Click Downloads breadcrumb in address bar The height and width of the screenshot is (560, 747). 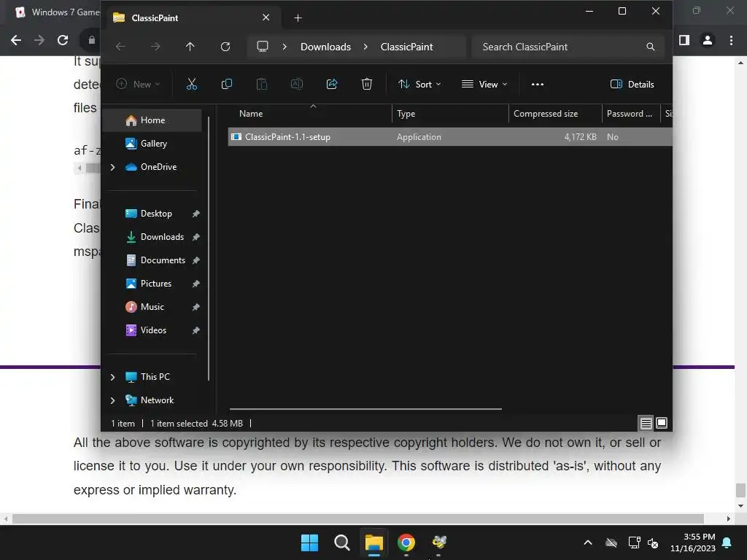pos(325,47)
